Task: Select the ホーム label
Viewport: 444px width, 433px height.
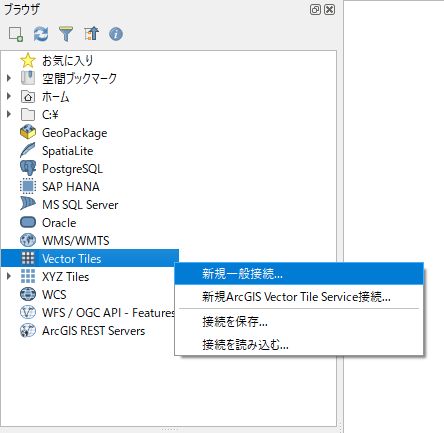Action: click(55, 97)
